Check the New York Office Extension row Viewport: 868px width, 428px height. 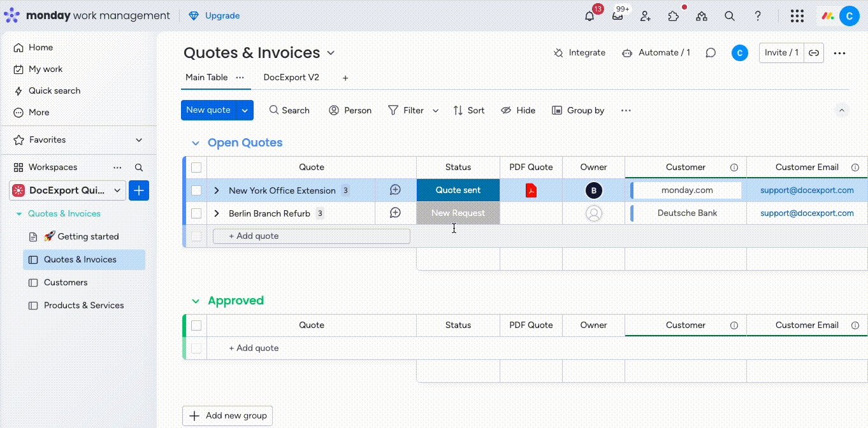[x=196, y=190]
